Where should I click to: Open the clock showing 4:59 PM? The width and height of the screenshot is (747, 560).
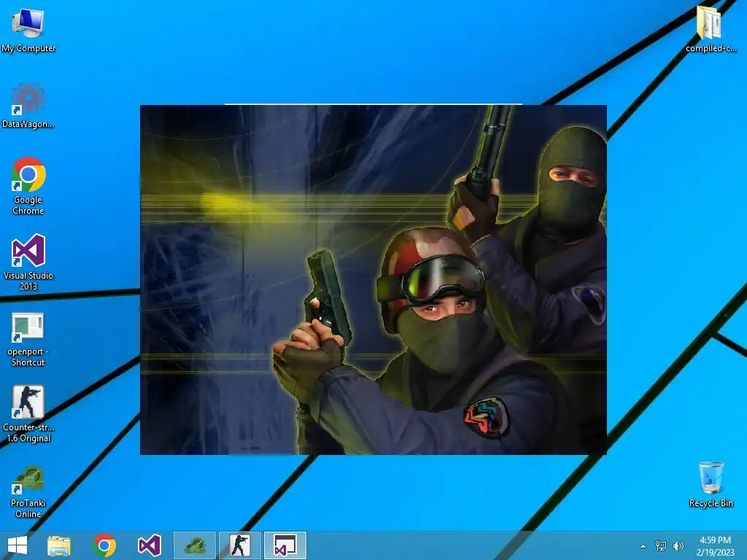pos(716,546)
